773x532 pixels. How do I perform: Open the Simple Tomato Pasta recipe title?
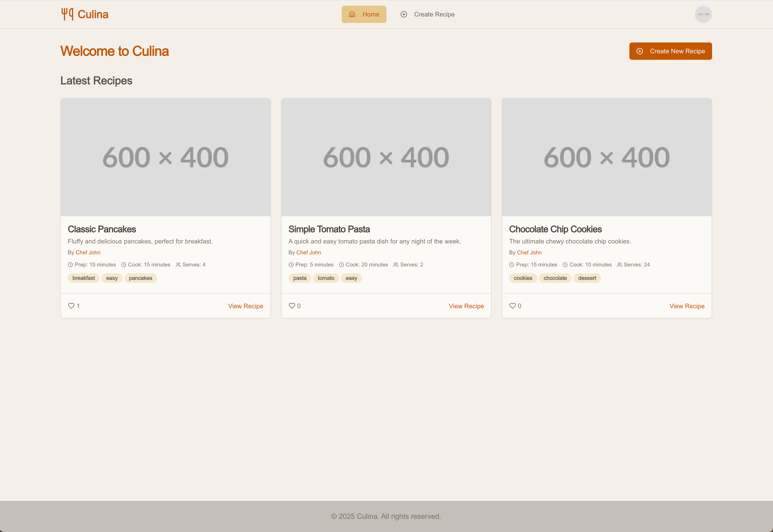pos(329,229)
